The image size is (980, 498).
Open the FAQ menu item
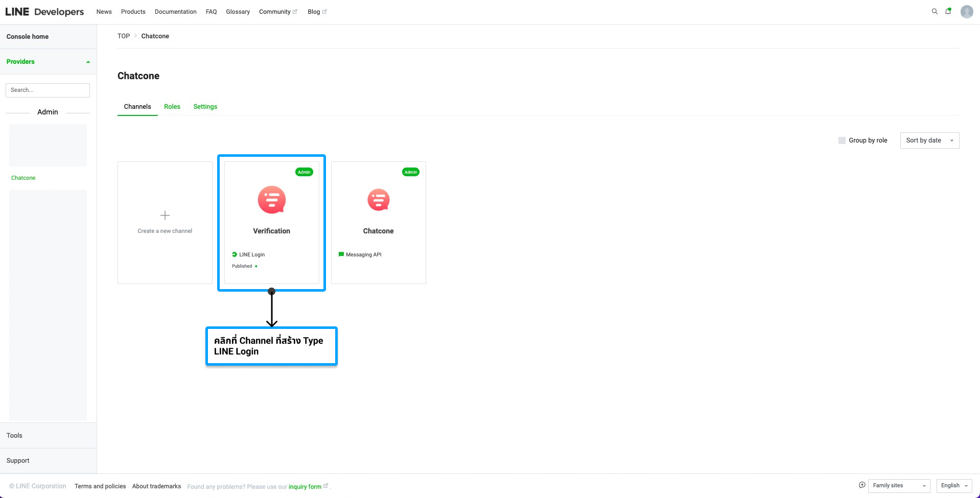tap(212, 12)
